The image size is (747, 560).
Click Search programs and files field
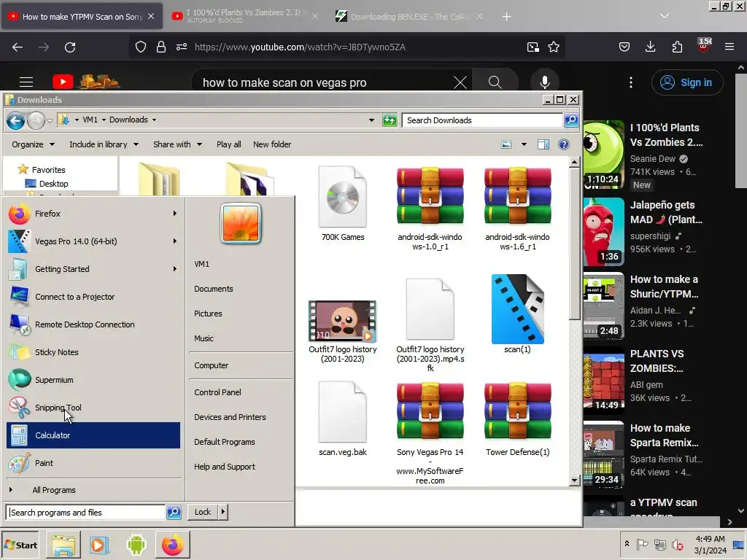(86, 513)
